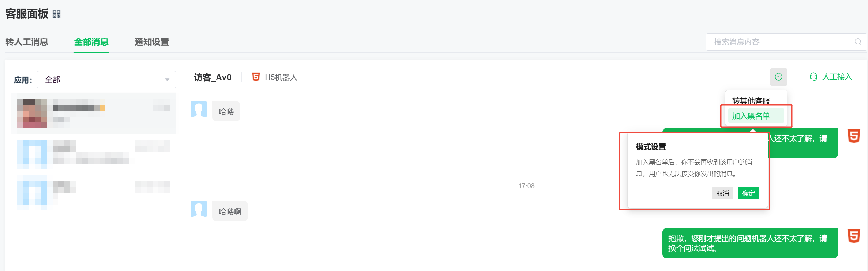The width and height of the screenshot is (868, 271).
Task: Click the visitor avatar beside 哈喽啊 message
Action: pos(199,210)
